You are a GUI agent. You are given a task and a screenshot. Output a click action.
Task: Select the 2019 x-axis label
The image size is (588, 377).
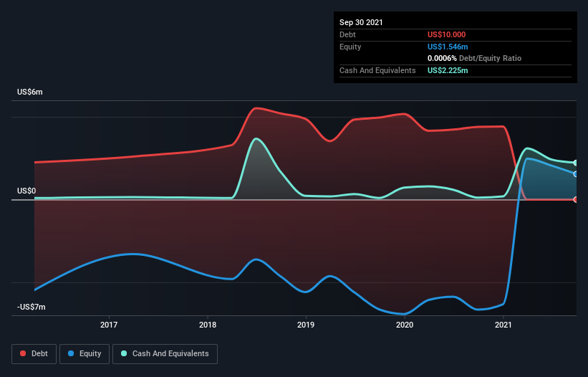coord(306,325)
